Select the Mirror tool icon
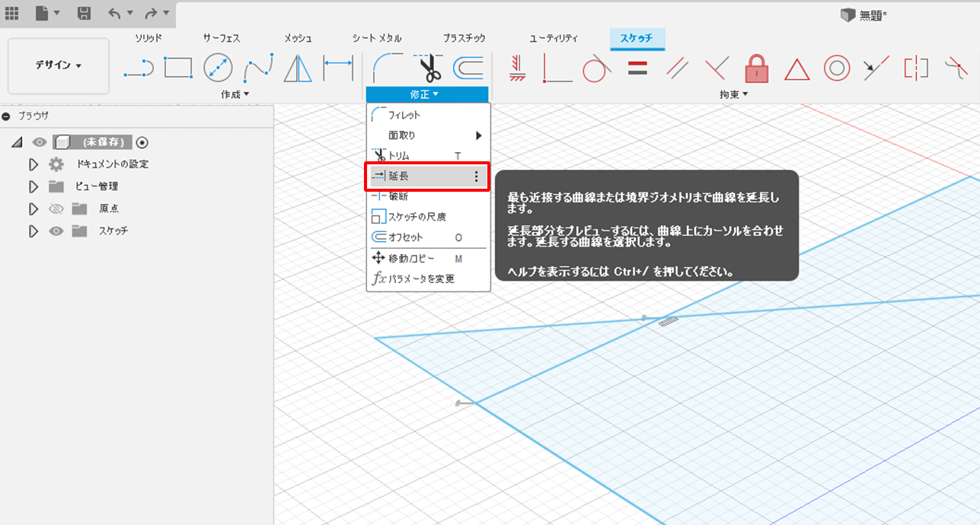Viewport: 980px width, 525px height. click(298, 68)
